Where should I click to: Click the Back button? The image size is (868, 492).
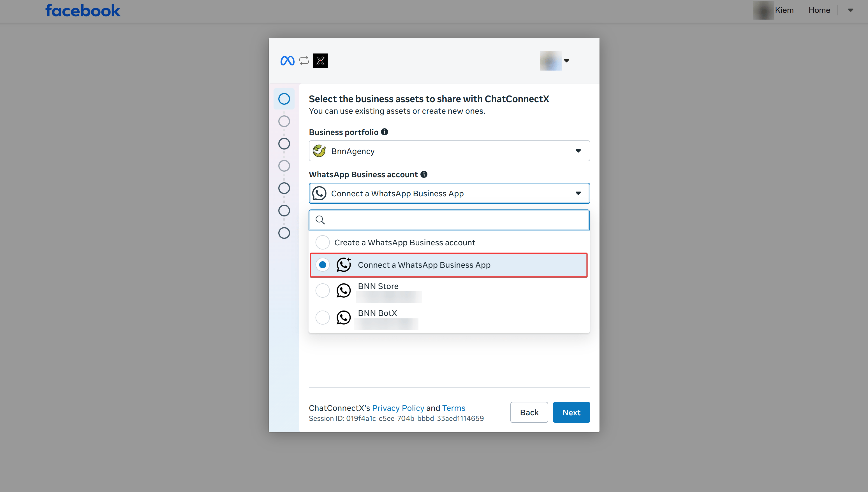[x=529, y=412]
